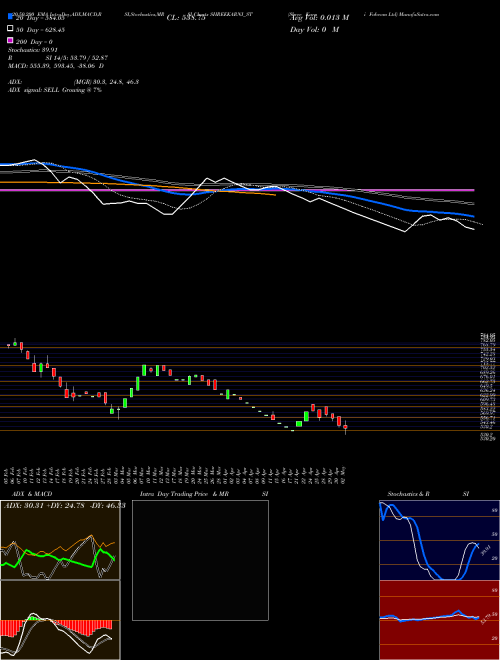This screenshot has height=660, width=500.
Task: Click the ADX indicator chart panel
Action: coord(60,540)
